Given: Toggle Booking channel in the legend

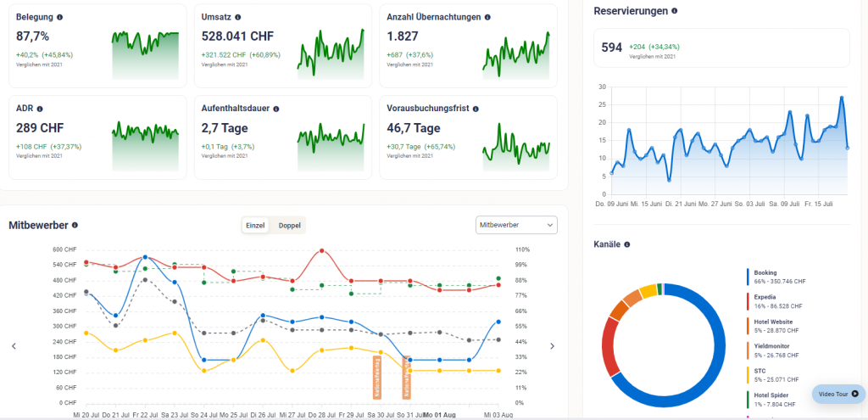Looking at the screenshot, I should pos(765,272).
